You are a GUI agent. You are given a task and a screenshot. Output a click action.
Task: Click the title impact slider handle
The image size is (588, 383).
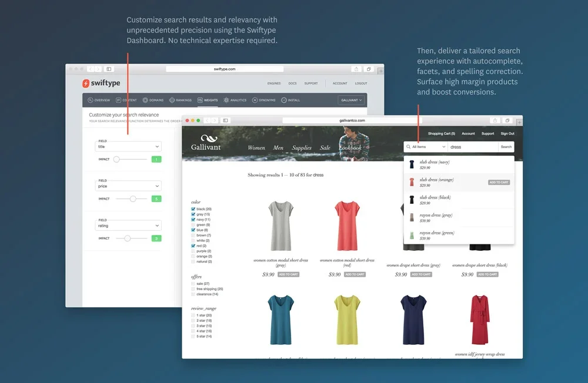pyautogui.click(x=116, y=159)
